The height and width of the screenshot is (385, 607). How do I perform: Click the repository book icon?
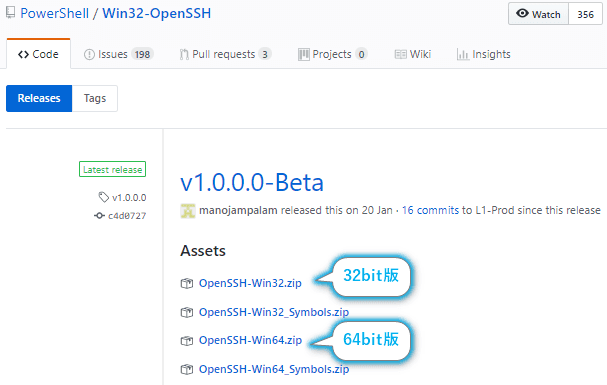[x=10, y=13]
